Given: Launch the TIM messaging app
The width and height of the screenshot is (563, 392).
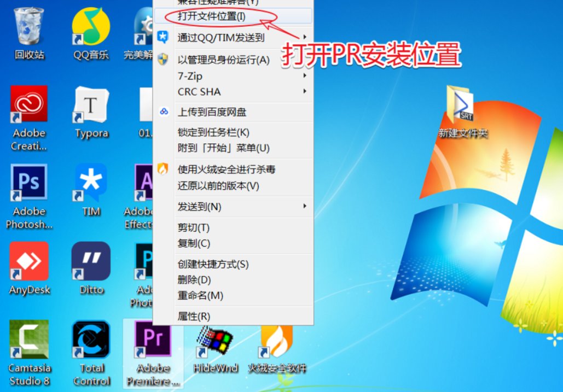Looking at the screenshot, I should coord(91,182).
